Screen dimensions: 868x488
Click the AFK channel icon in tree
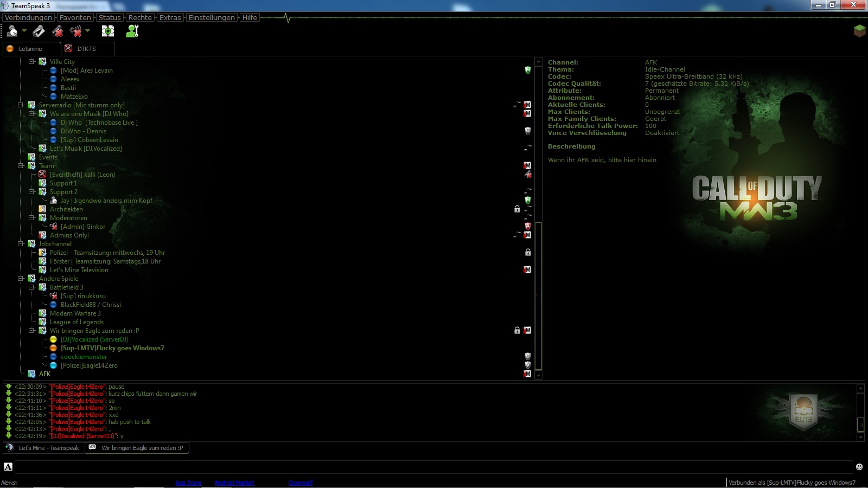point(32,374)
